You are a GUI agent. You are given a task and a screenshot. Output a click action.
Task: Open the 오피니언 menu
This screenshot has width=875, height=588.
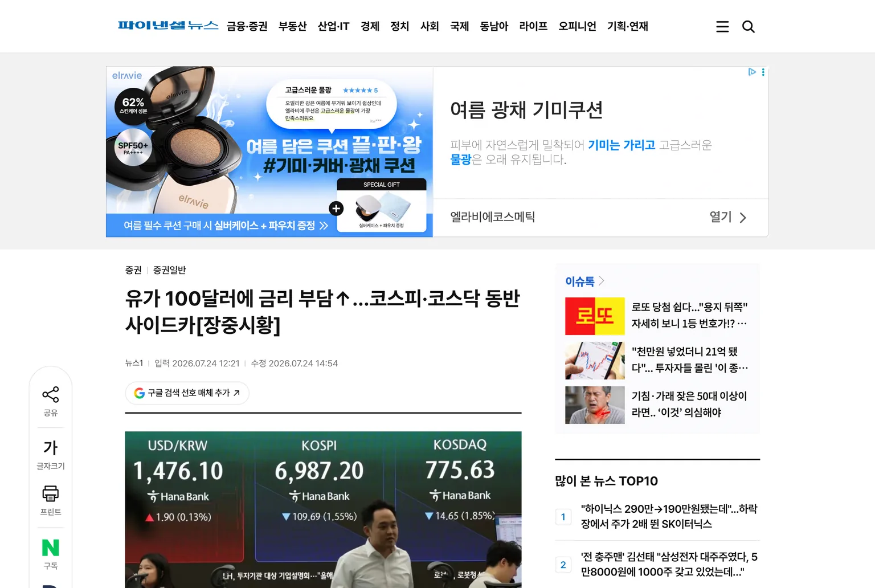pos(578,26)
